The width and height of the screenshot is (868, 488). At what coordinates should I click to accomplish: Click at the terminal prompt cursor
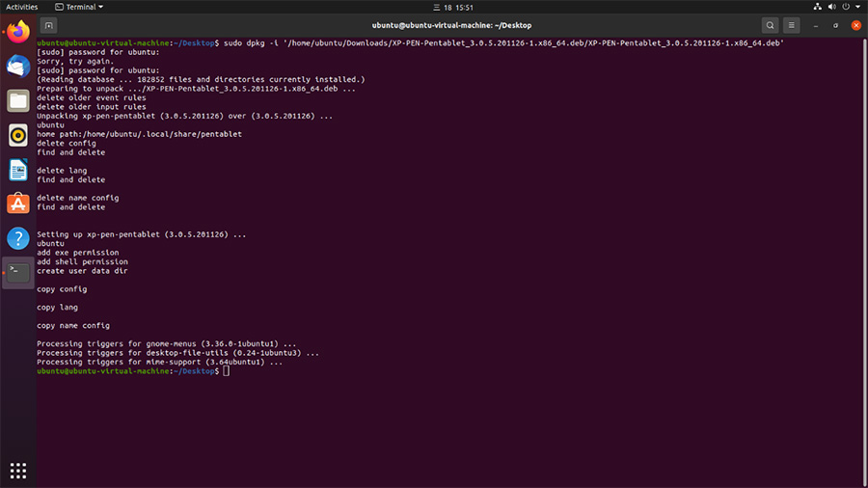point(226,371)
